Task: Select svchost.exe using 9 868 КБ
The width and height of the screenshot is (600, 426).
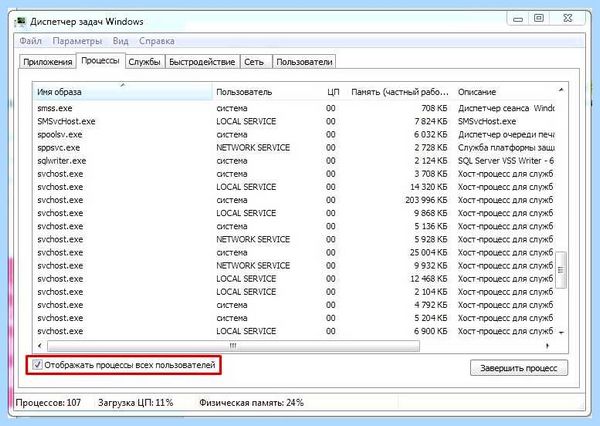Action: (x=295, y=213)
